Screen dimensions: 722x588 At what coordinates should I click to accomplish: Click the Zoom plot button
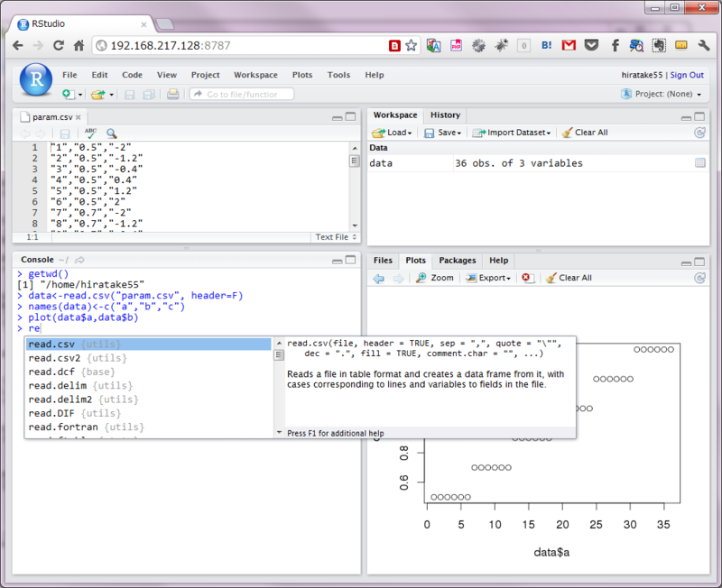tap(435, 278)
